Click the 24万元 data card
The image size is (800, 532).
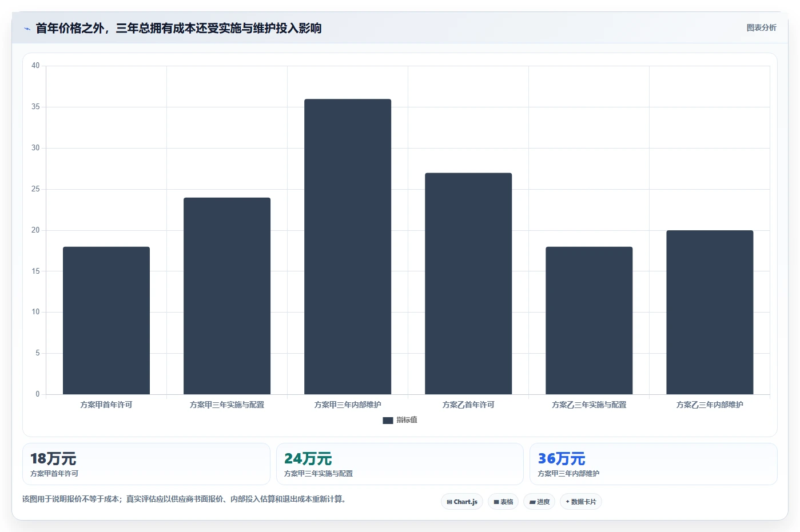[x=400, y=464]
